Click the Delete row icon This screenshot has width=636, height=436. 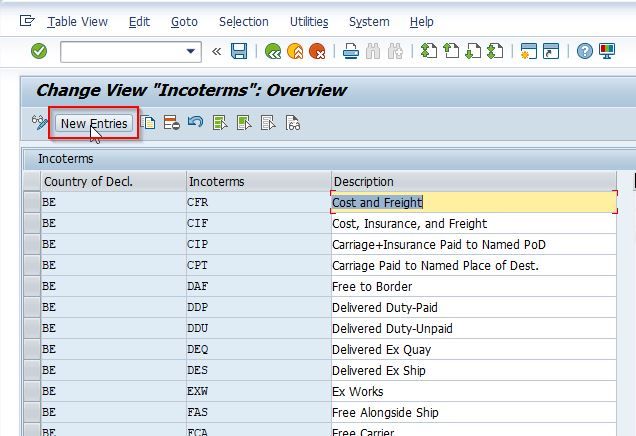pyautogui.click(x=172, y=122)
